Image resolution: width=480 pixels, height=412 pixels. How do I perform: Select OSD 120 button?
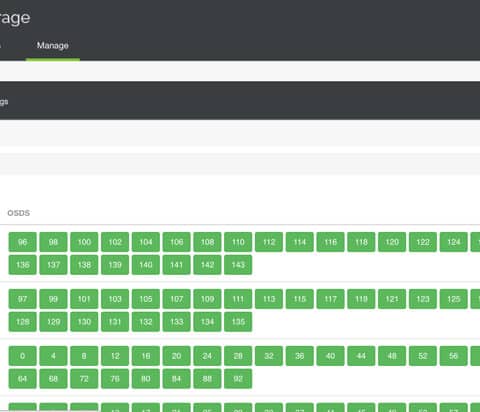click(x=392, y=242)
